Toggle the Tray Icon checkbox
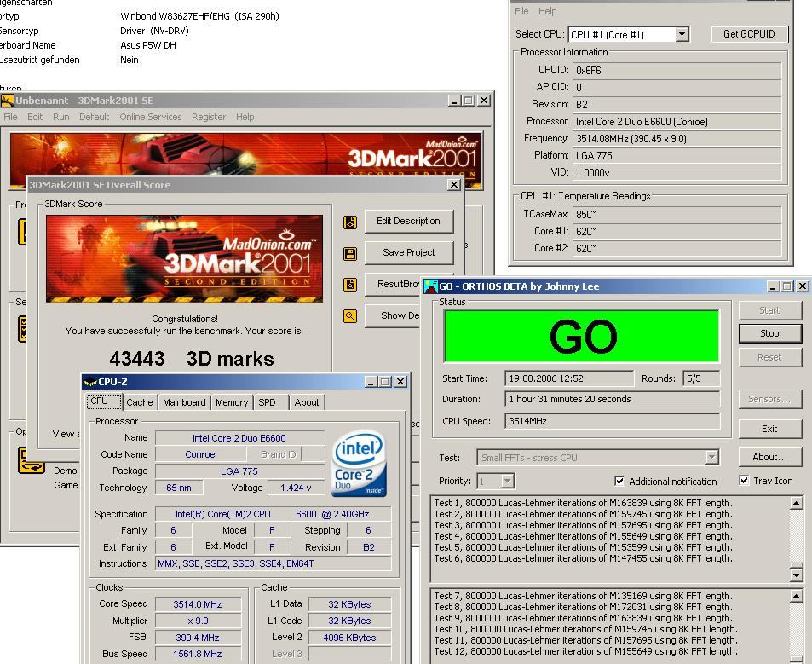 click(744, 481)
